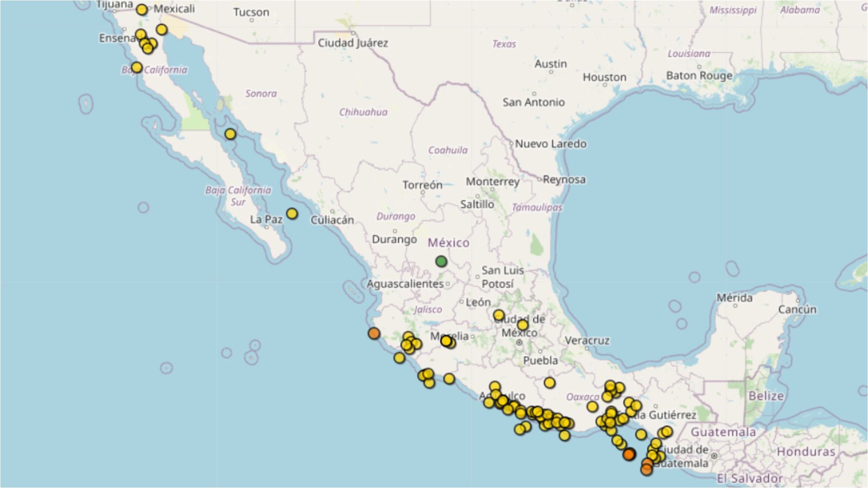The width and height of the screenshot is (868, 488).
Task: Click the Monterrey city label
Action: 492,182
